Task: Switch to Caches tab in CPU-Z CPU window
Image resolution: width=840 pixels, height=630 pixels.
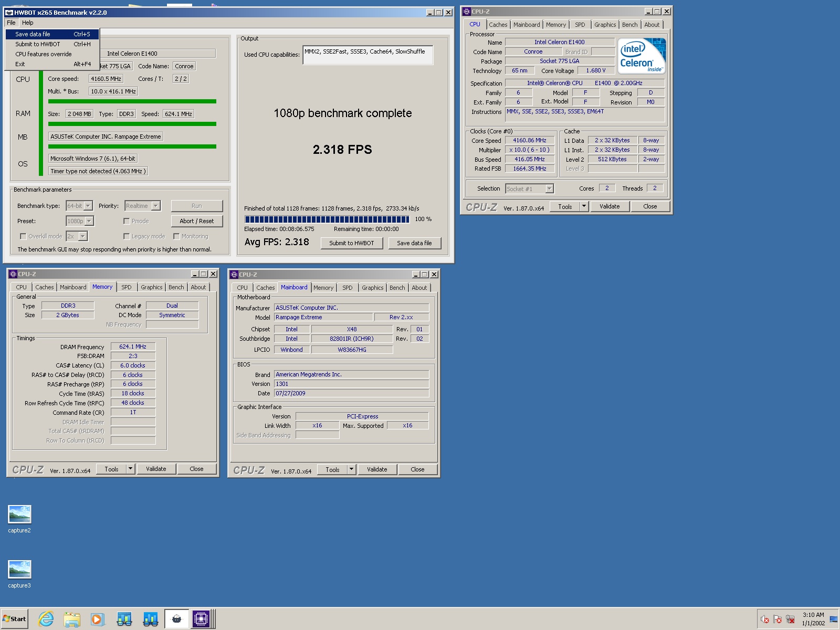Action: (498, 25)
